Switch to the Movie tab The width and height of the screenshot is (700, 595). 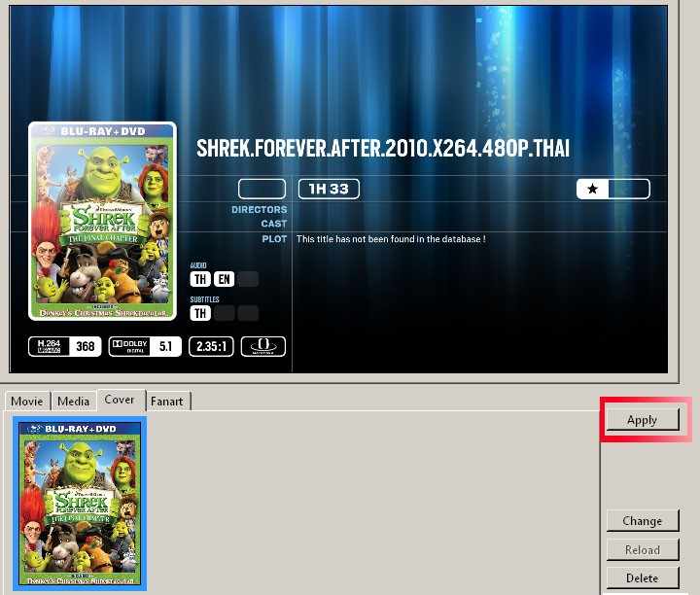click(27, 401)
